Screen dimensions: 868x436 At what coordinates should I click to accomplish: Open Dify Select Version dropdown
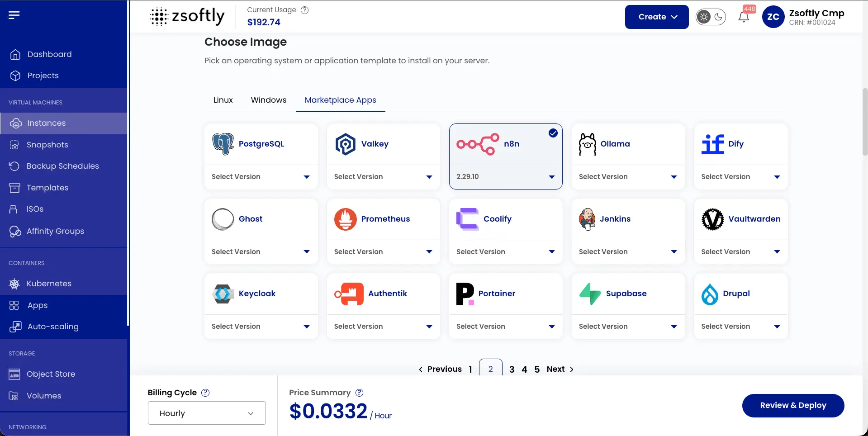point(741,177)
